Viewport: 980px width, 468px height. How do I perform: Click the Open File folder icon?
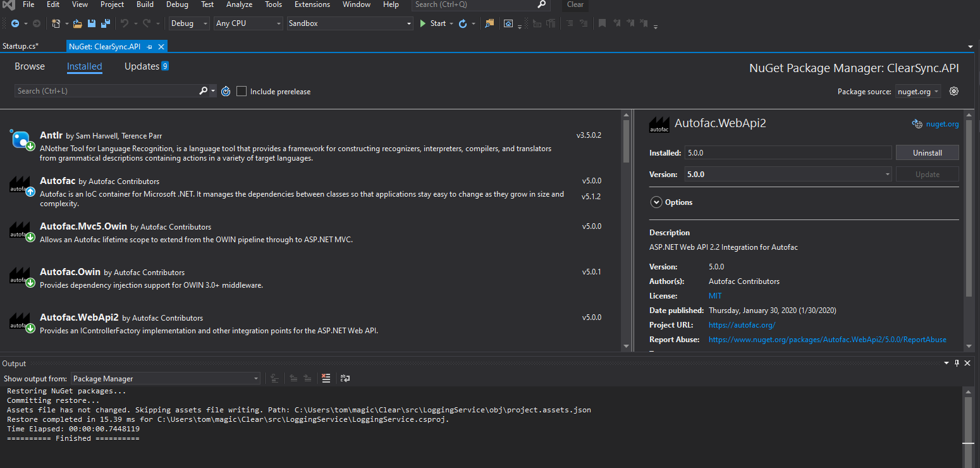pyautogui.click(x=78, y=23)
